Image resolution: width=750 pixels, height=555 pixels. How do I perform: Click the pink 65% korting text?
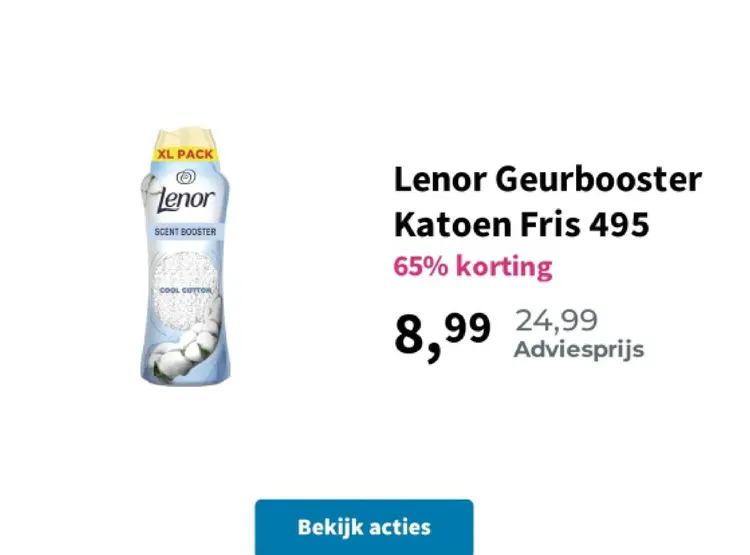[473, 266]
